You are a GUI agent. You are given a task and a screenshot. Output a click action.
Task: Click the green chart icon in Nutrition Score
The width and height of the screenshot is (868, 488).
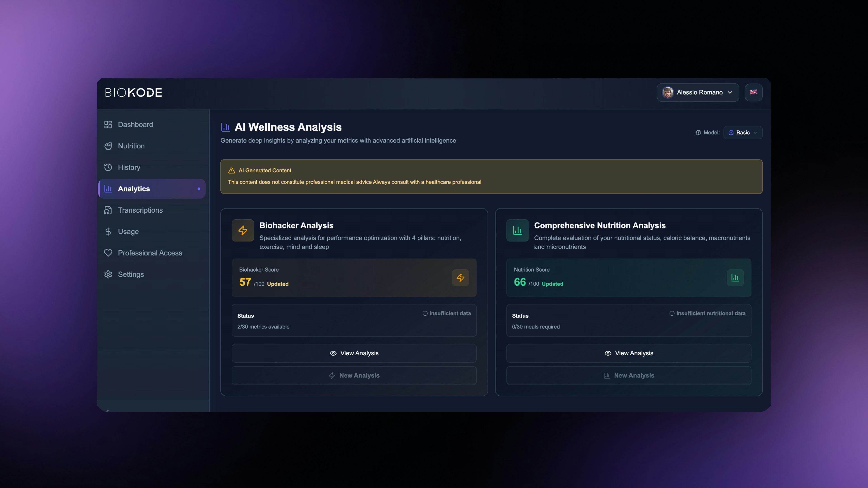[x=735, y=278]
